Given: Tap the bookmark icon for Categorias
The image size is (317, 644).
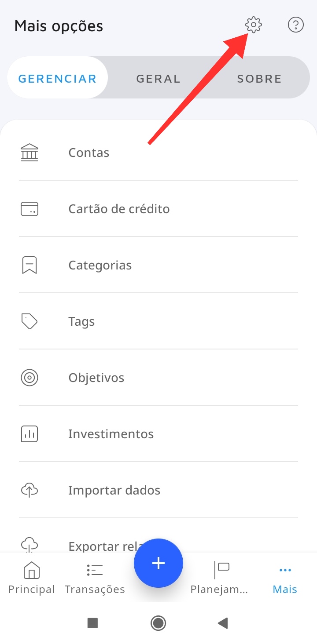Looking at the screenshot, I should 29,265.
